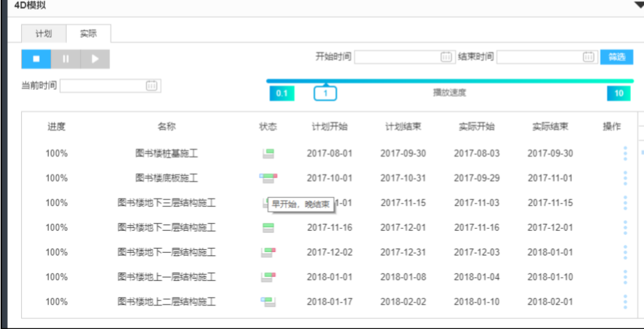The width and height of the screenshot is (644, 329).
Task: Click actual start date 2017-09-29
Action: pos(476,178)
